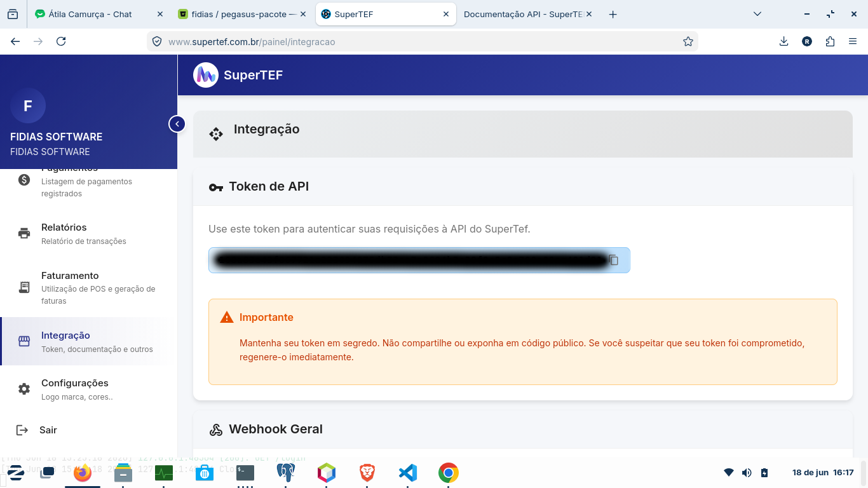The height and width of the screenshot is (488, 868).
Task: Open the browser account R icon
Action: [x=807, y=41]
